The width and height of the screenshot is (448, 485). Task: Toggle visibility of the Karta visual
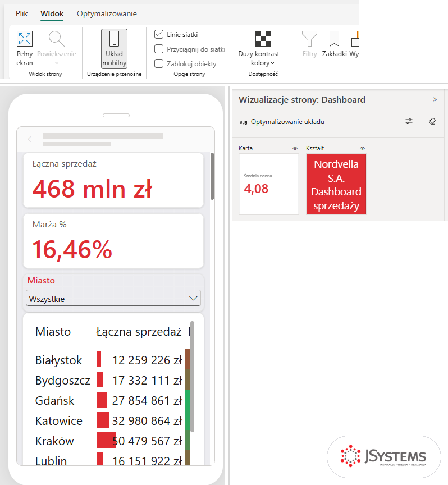pos(295,148)
